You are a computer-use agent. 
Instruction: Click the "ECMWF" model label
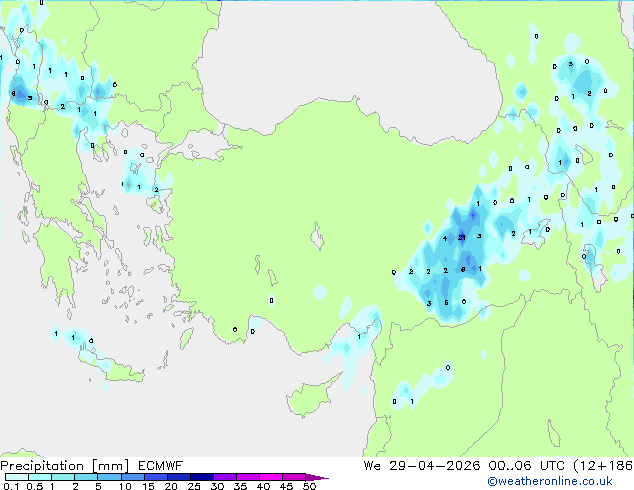click(x=161, y=466)
